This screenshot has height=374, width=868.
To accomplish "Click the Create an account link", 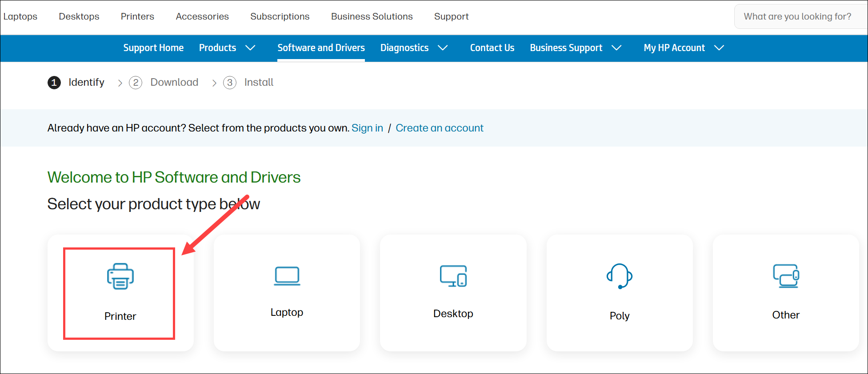I will 440,128.
